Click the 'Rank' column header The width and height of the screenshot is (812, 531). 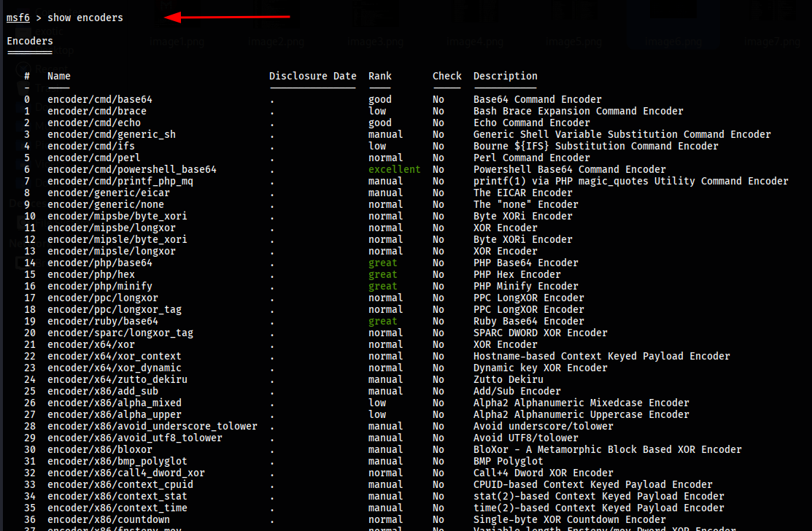tap(380, 76)
